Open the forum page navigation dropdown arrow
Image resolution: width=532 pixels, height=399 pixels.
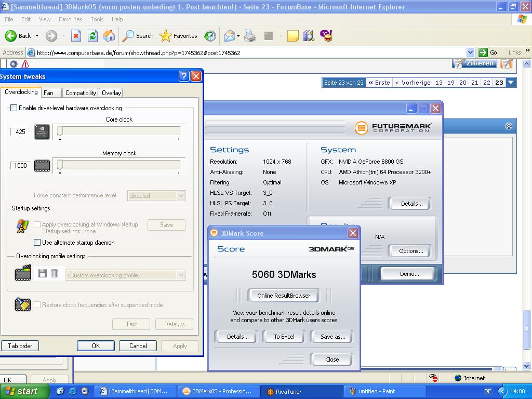511,83
